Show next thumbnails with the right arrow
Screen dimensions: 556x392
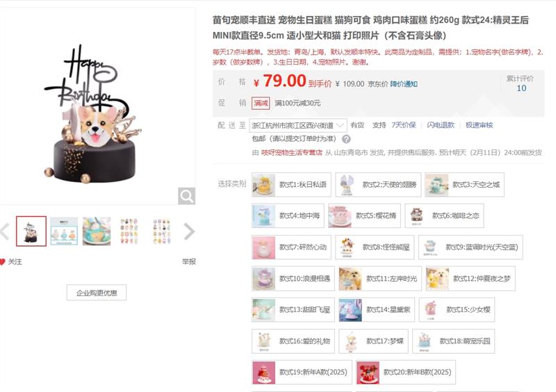pos(189,231)
